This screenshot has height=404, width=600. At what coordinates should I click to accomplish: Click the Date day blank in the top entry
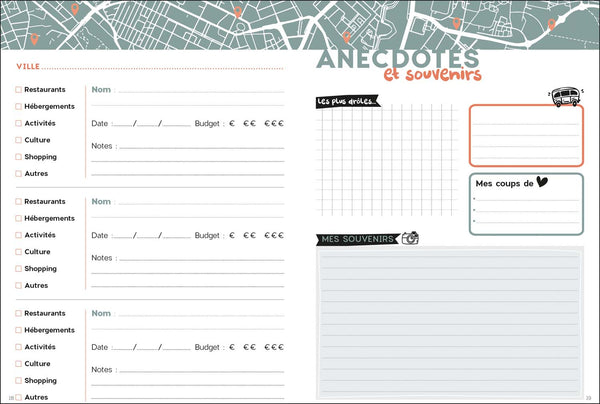(x=122, y=124)
